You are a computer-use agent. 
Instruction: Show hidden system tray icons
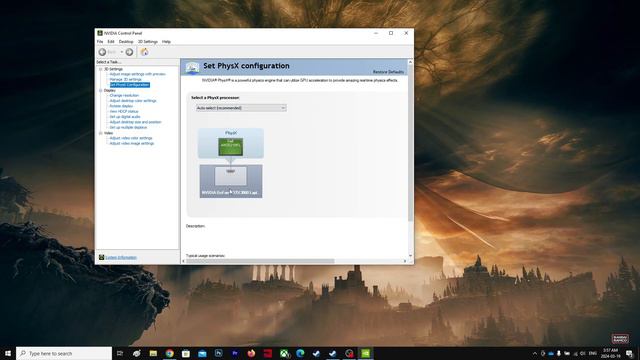coord(535,353)
